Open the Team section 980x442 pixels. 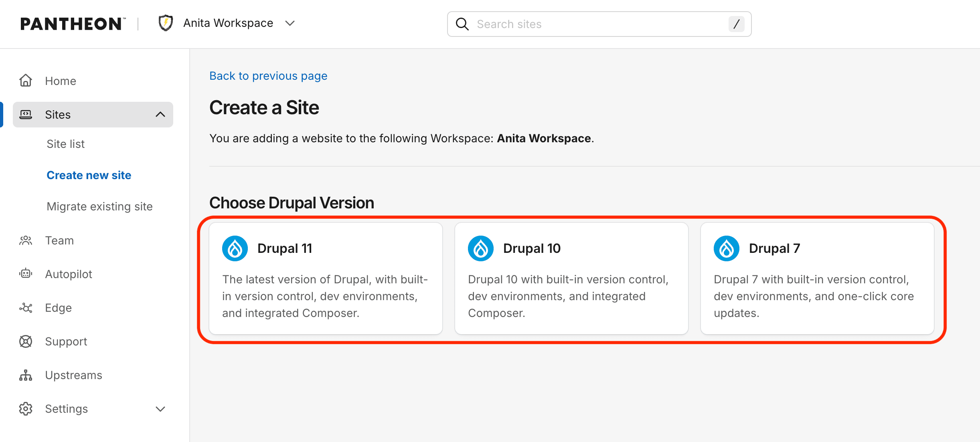point(59,240)
